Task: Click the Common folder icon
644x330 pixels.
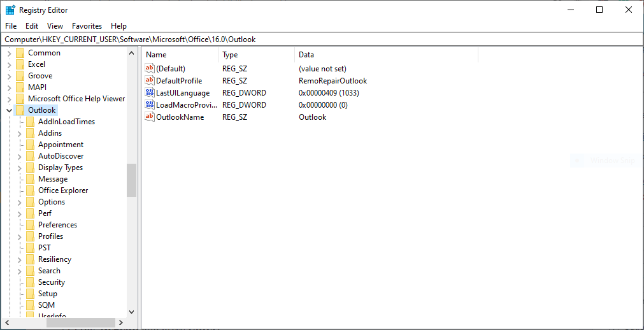Action: (x=20, y=53)
